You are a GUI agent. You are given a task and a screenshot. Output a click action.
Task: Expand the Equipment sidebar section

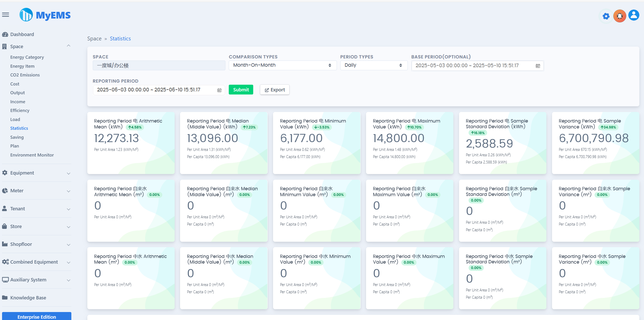coord(68,173)
